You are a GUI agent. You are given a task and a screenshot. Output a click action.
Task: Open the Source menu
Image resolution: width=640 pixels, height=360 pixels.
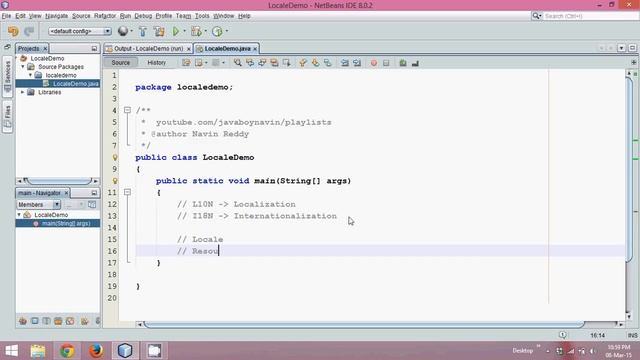tap(81, 16)
